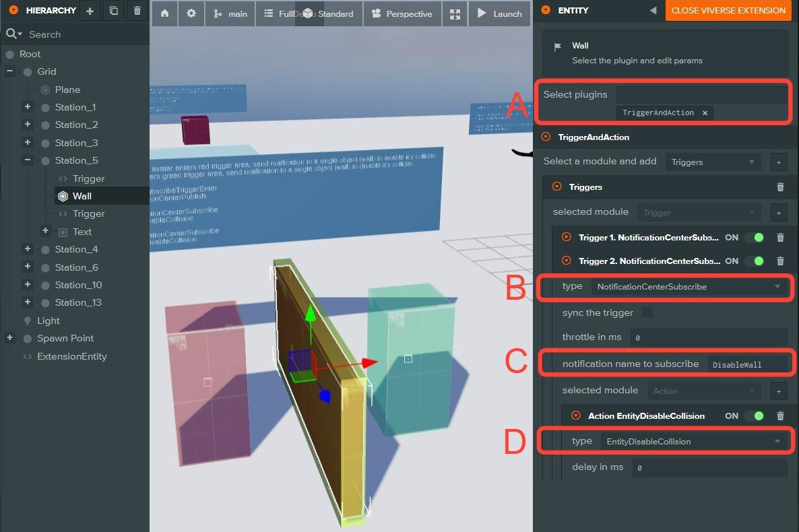799x532 pixels.
Task: Check the sync the trigger checkbox
Action: click(647, 312)
